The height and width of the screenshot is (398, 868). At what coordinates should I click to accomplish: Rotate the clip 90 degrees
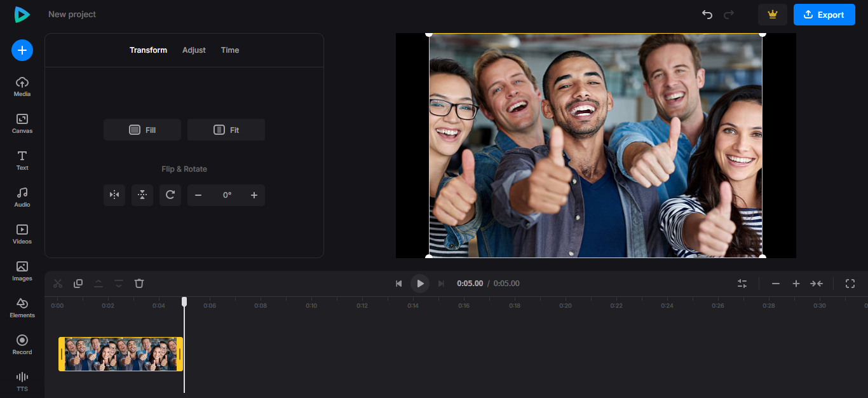tap(170, 195)
